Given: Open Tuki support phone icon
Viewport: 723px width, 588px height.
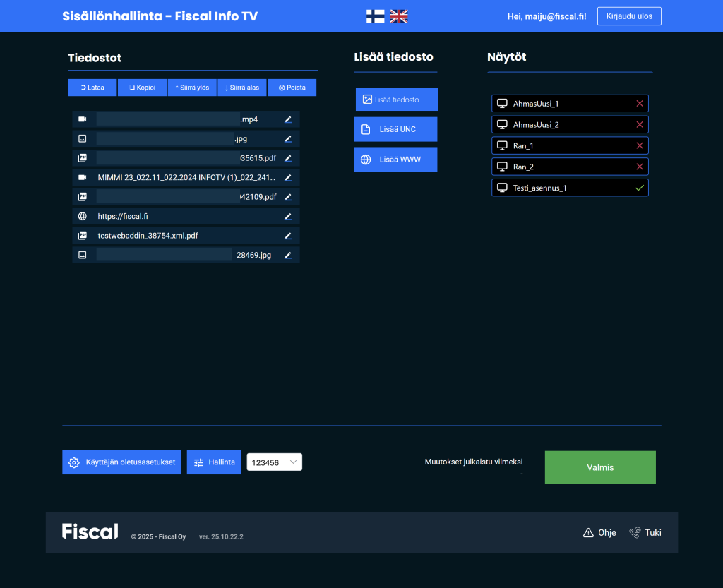Looking at the screenshot, I should pyautogui.click(x=635, y=533).
